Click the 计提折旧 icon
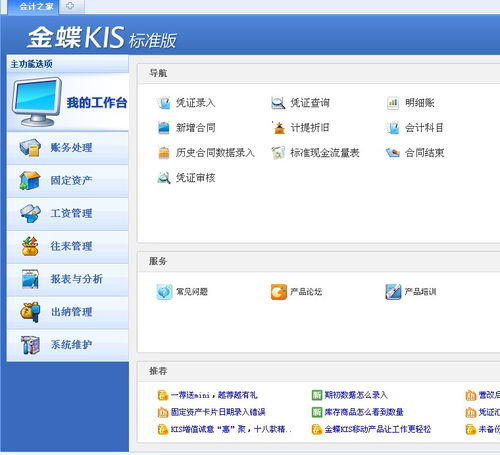 click(x=278, y=128)
